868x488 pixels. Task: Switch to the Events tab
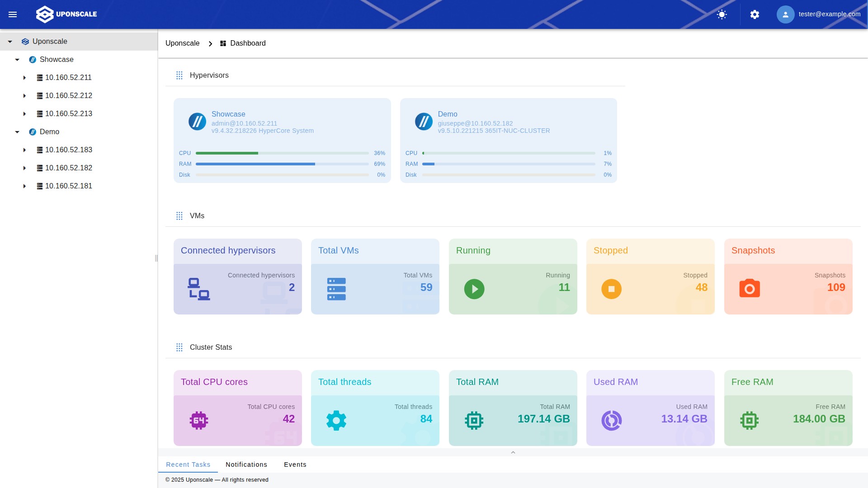295,465
